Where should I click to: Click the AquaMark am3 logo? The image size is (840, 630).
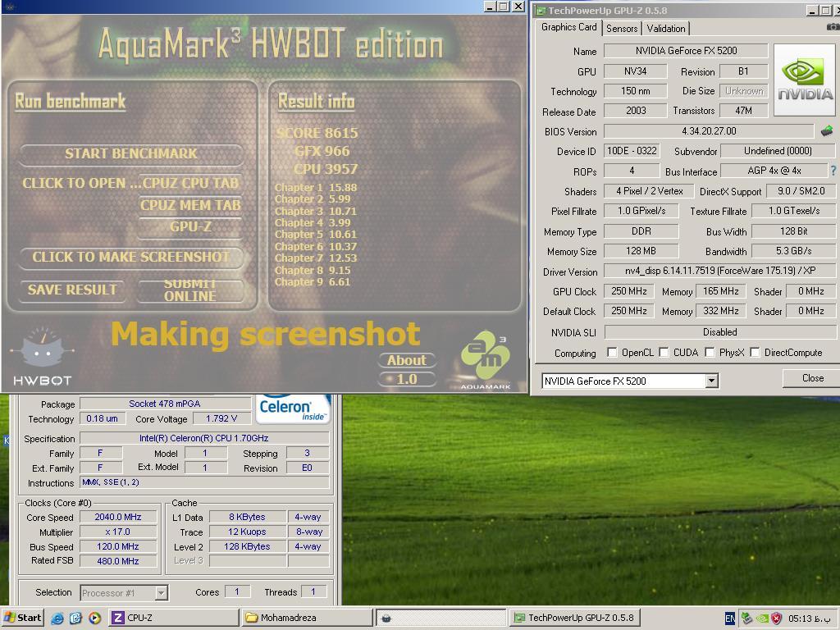[x=486, y=359]
